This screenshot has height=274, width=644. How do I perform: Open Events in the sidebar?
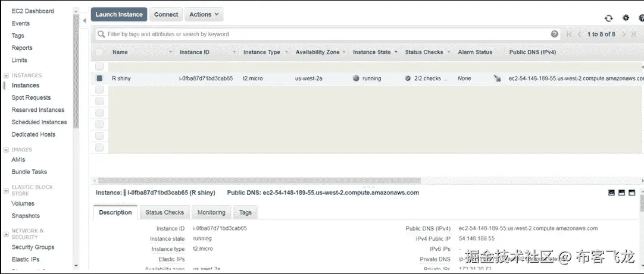[21, 23]
